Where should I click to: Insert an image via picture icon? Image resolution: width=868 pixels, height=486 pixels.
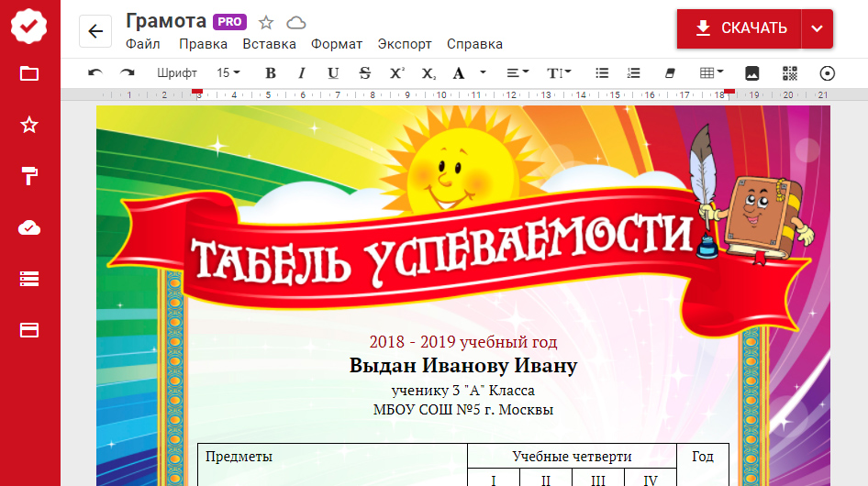[x=751, y=73]
